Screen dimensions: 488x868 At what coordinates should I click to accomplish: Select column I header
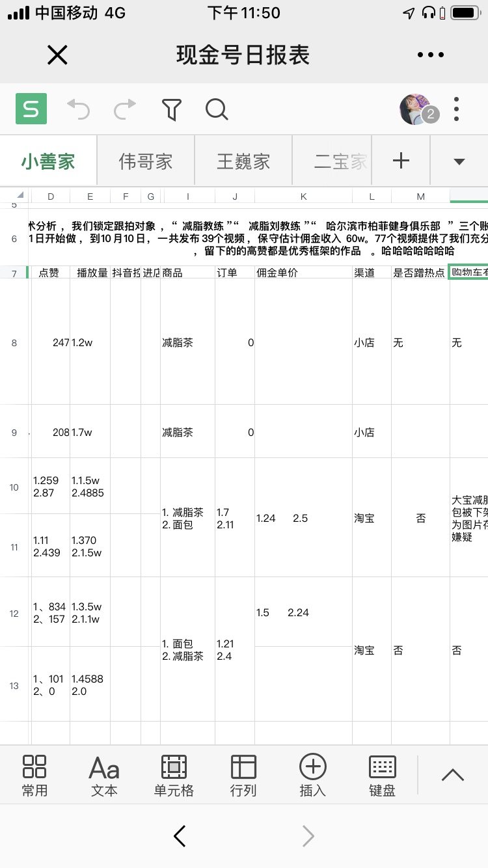pos(188,196)
